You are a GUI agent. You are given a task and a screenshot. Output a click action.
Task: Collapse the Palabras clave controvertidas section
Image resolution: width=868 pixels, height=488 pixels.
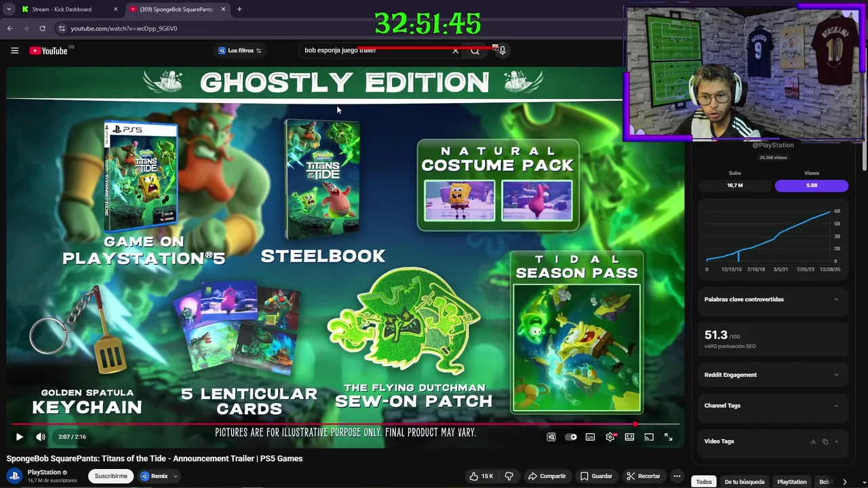[836, 300]
